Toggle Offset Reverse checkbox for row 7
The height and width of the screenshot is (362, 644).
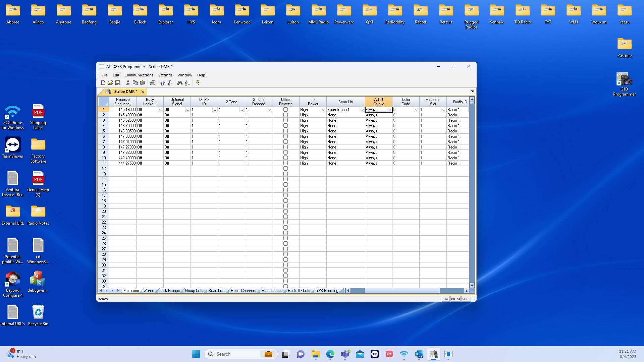[285, 142]
